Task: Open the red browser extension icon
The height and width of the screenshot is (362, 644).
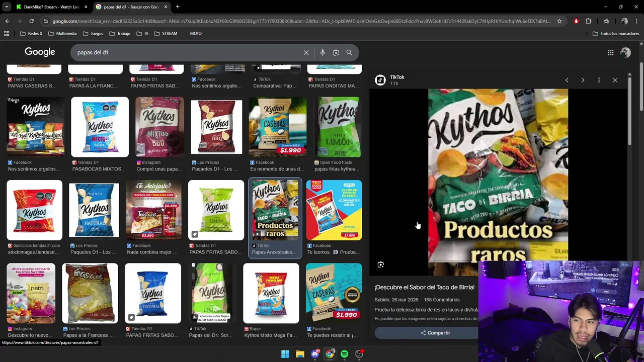Action: tap(576, 21)
